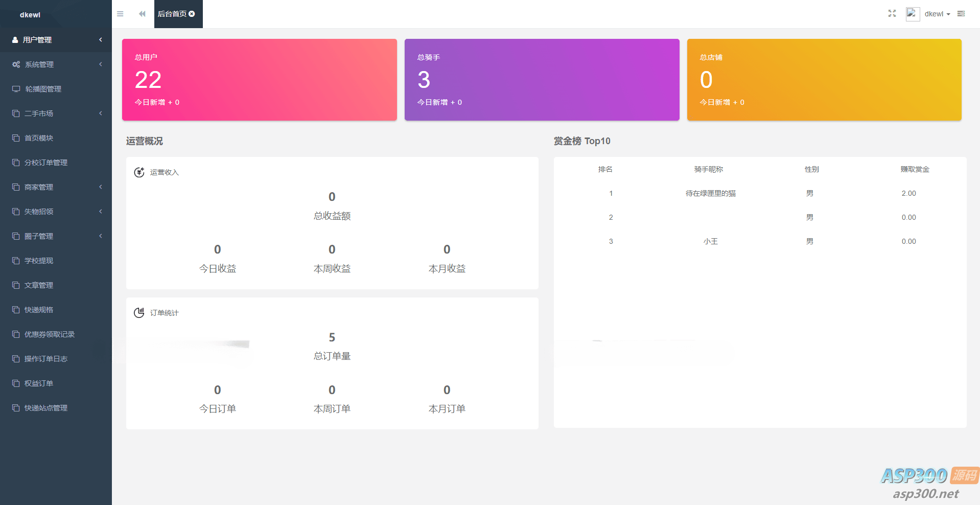Click the 快递规格 sidebar icon

tap(16, 310)
